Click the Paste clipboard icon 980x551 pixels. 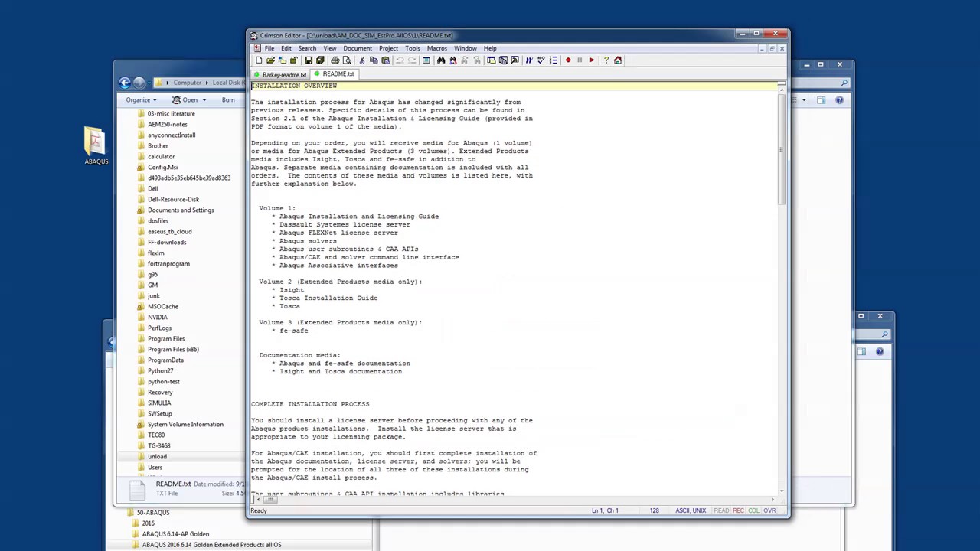[x=385, y=60]
